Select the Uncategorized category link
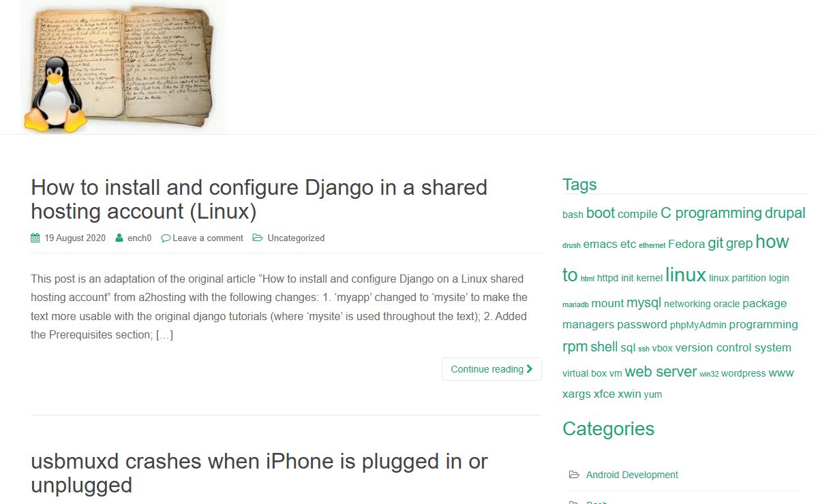This screenshot has width=818, height=504. pos(296,238)
